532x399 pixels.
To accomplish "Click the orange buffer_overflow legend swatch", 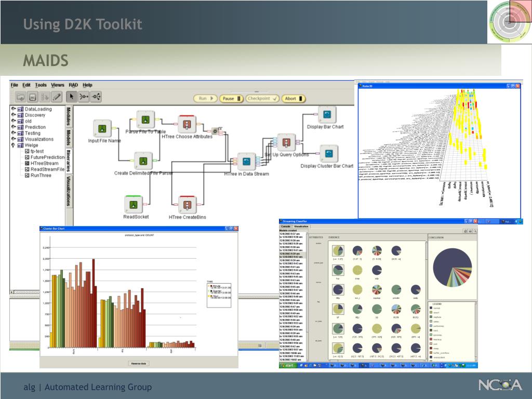I will pos(431,353).
